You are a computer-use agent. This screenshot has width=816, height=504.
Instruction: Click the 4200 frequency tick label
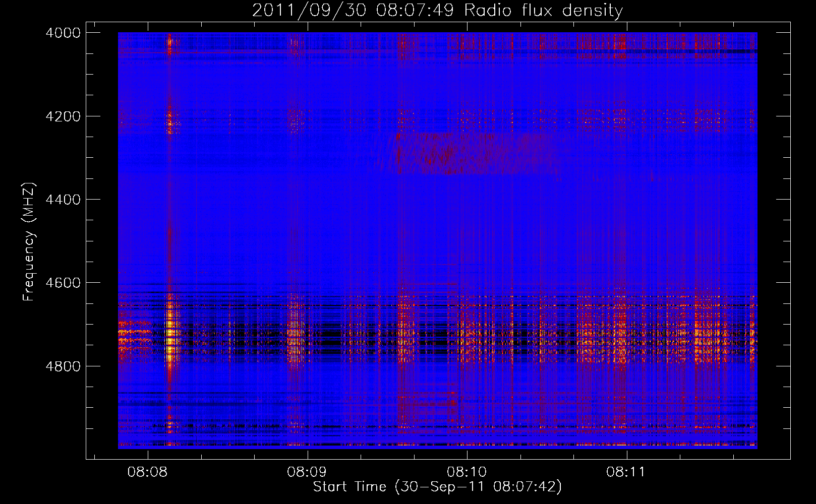[63, 116]
